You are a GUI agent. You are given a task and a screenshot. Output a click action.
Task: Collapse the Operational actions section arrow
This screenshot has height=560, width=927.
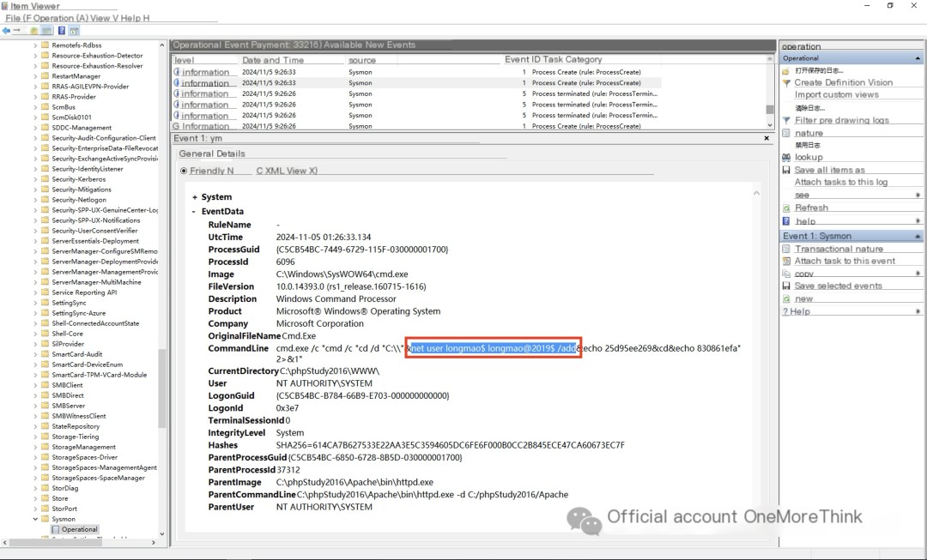tap(918, 58)
